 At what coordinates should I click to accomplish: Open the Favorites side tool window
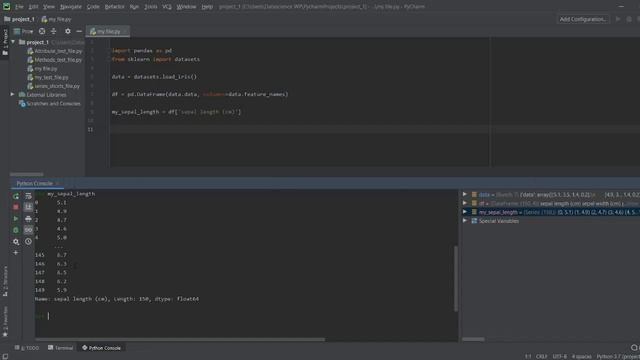[x=5, y=322]
